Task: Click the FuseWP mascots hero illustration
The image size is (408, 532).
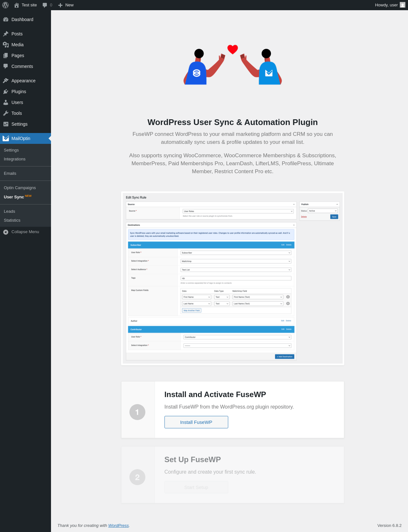Action: coord(233,65)
